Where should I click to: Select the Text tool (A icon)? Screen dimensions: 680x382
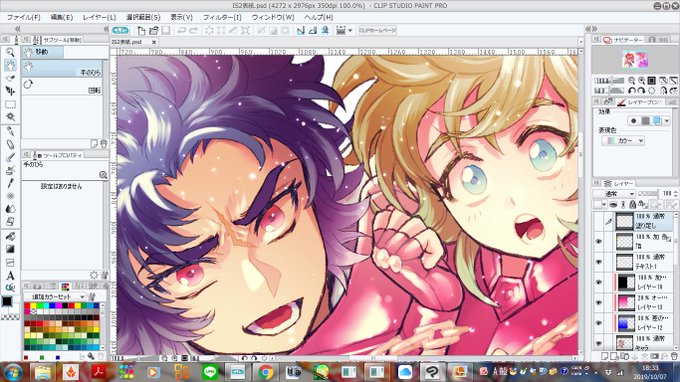click(10, 275)
